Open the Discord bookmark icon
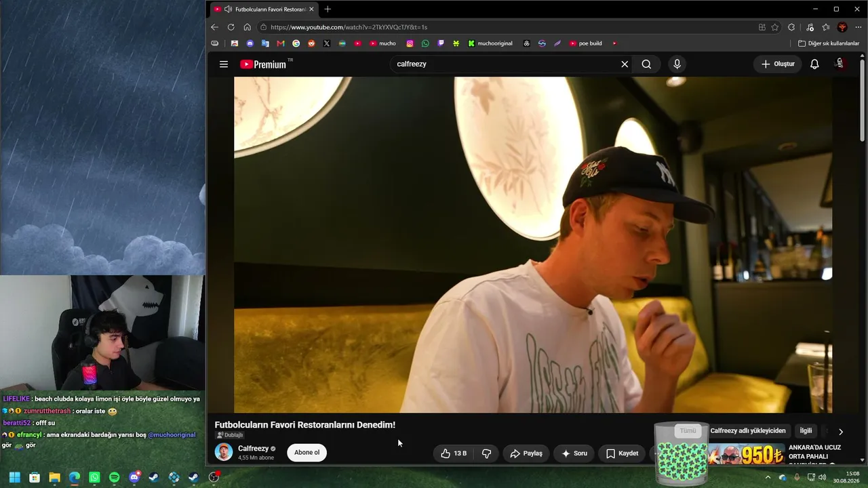 tap(250, 43)
